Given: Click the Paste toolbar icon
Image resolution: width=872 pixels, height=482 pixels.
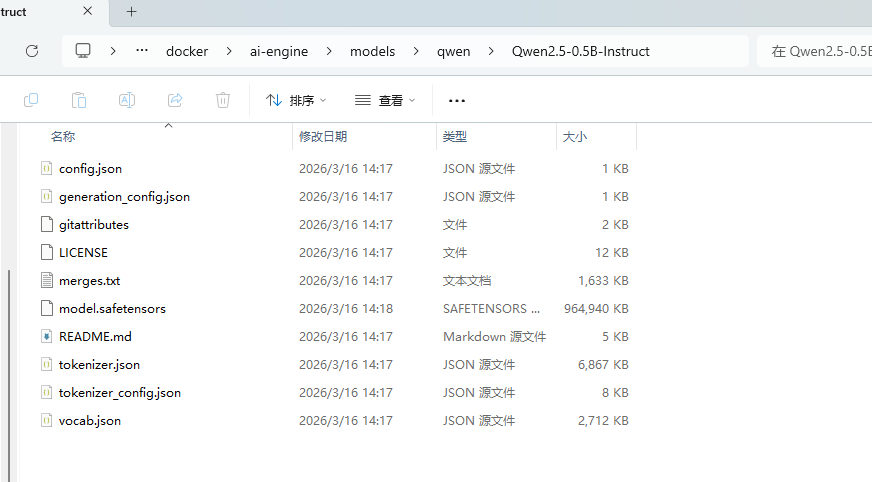Looking at the screenshot, I should [79, 100].
